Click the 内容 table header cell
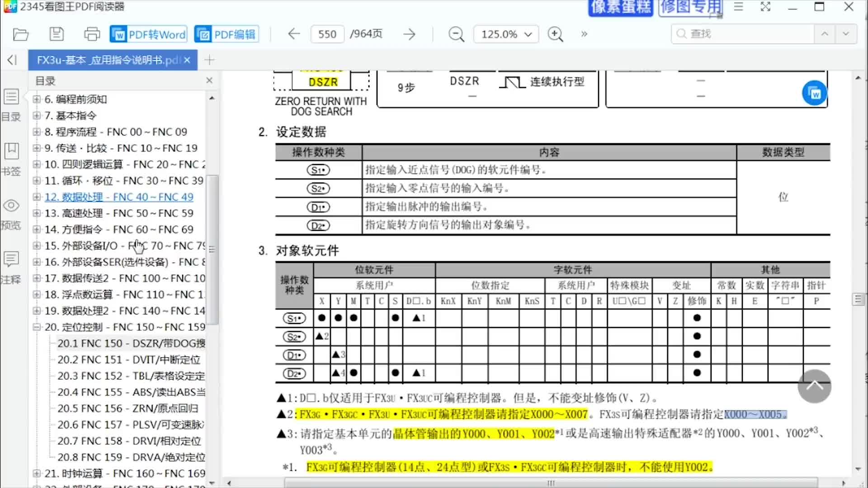Viewport: 868px width, 488px height. click(x=549, y=152)
